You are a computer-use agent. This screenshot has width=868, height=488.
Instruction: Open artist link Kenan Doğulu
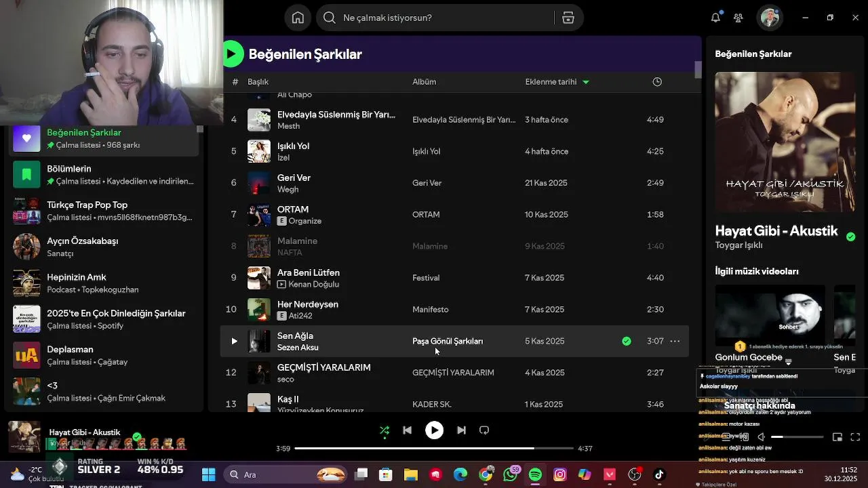[313, 284]
